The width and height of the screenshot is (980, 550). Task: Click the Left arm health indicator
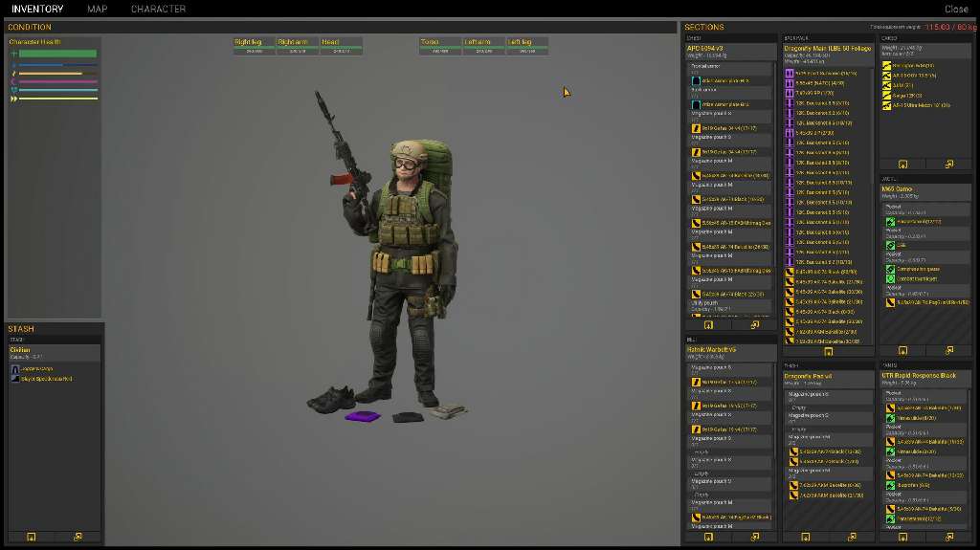pyautogui.click(x=483, y=46)
